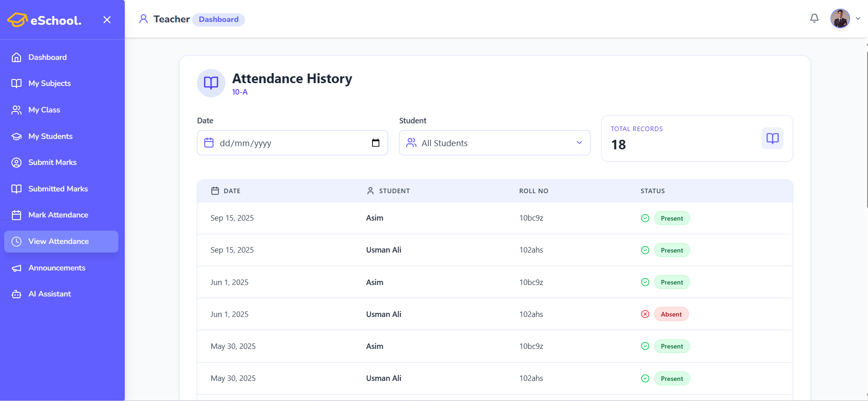Screen dimensions: 868x401
Task: Click the STATUS column header
Action: point(653,191)
